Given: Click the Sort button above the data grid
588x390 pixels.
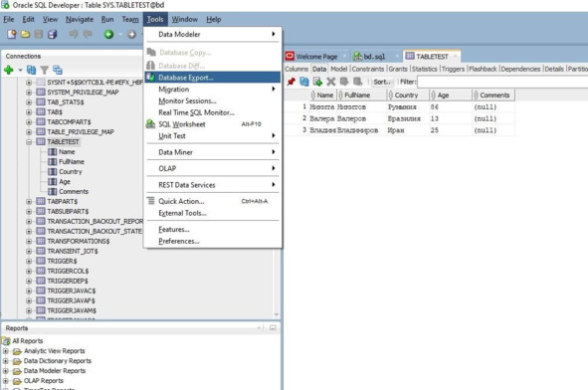Looking at the screenshot, I should coord(382,82).
